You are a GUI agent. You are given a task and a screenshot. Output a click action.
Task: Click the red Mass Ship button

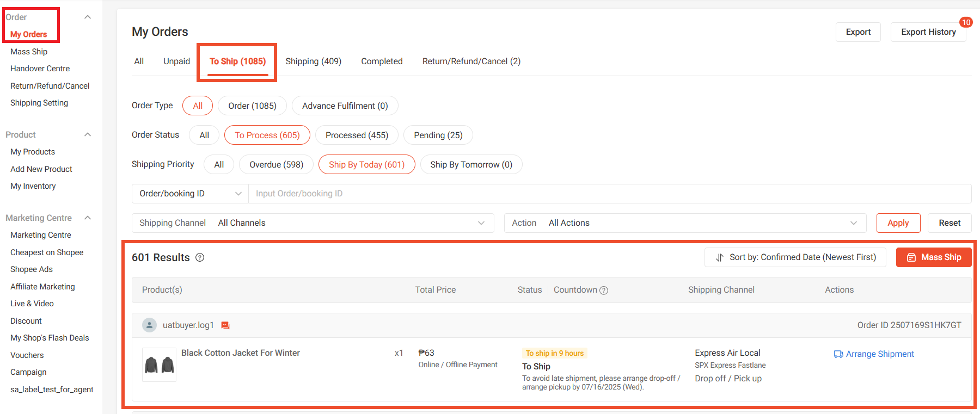coord(934,257)
